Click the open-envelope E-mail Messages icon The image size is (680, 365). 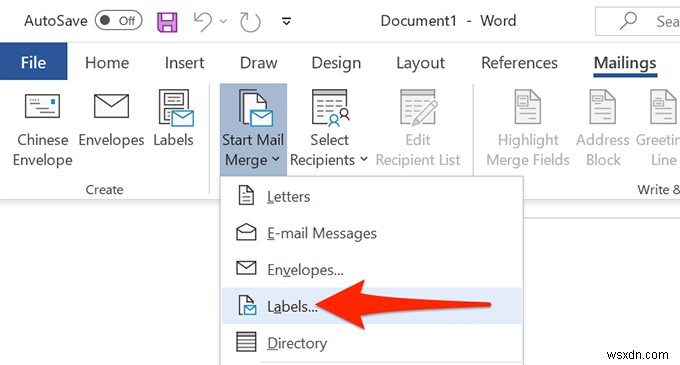pos(246,232)
